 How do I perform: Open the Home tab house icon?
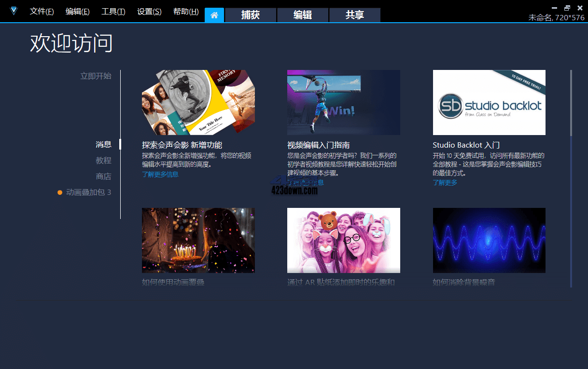pyautogui.click(x=214, y=14)
